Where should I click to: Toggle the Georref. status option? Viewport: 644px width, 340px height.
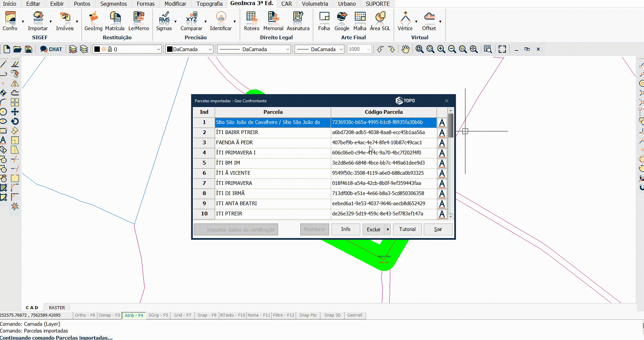(x=355, y=315)
